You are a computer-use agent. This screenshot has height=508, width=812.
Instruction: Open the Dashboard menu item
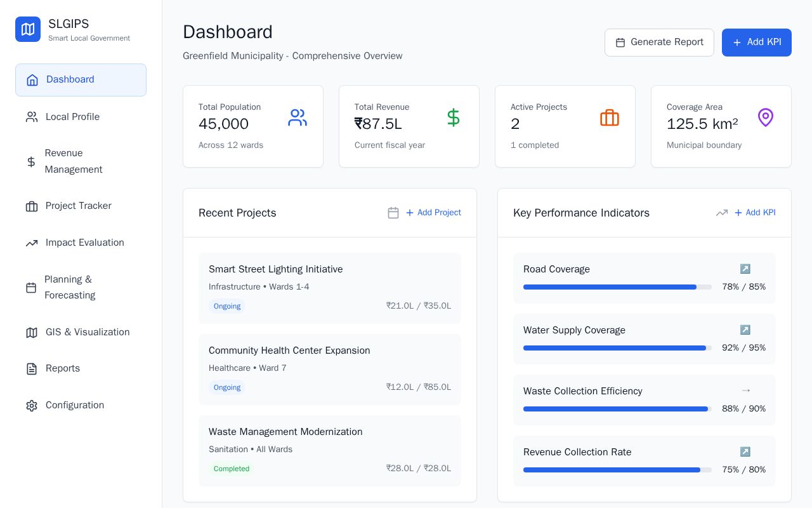coord(81,80)
